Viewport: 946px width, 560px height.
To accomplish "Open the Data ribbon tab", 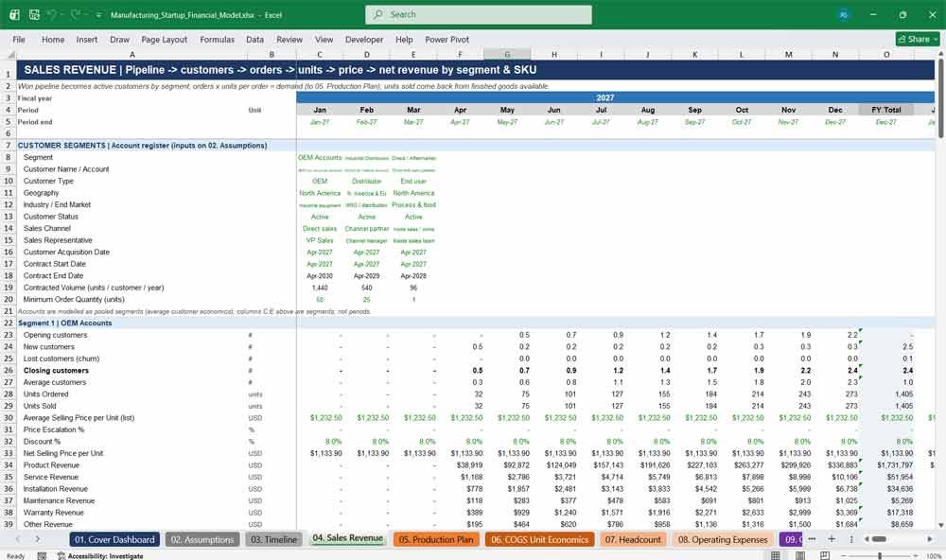I will pyautogui.click(x=254, y=39).
